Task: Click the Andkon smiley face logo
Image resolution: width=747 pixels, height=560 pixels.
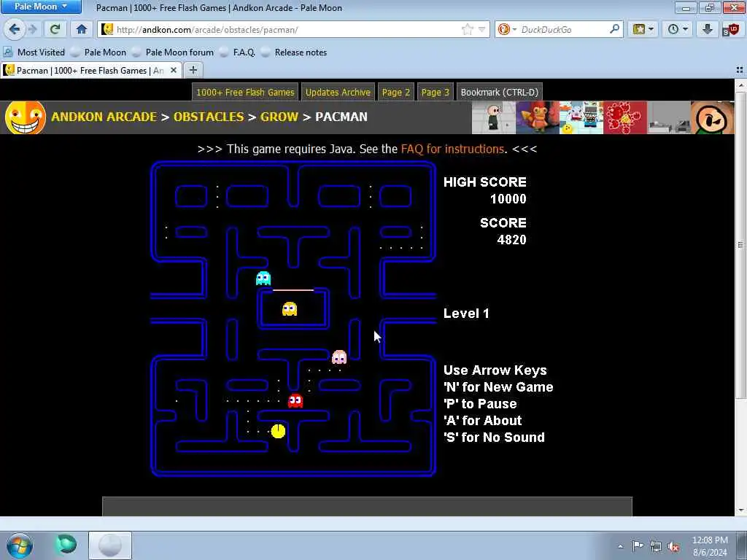Action: point(25,117)
